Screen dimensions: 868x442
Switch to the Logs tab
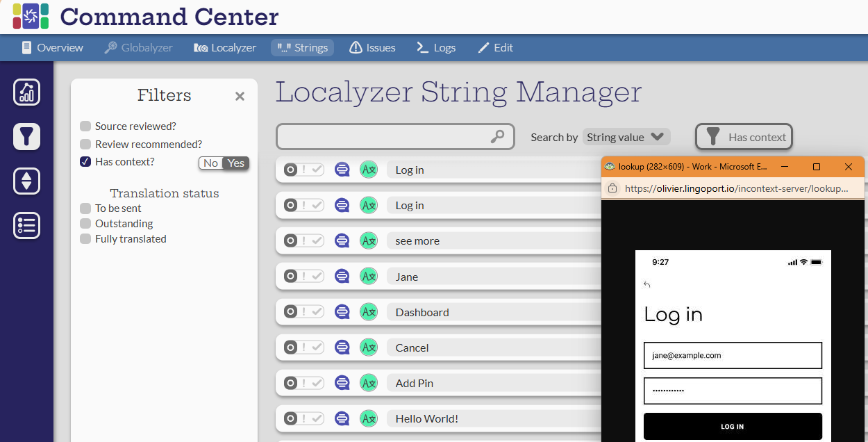(x=435, y=48)
